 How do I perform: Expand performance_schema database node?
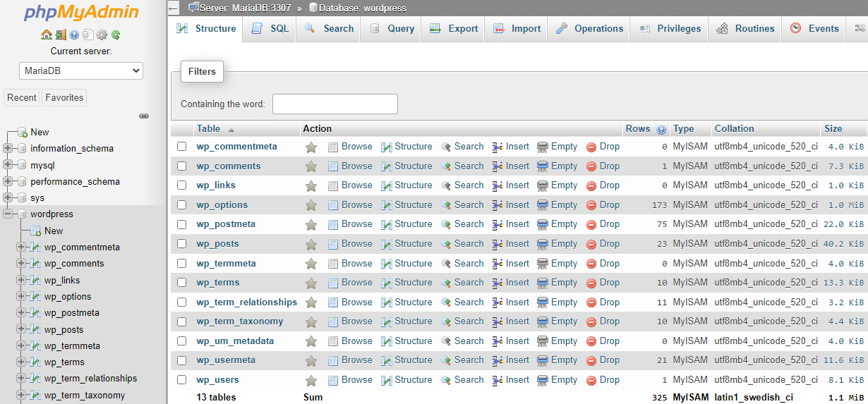[8, 182]
